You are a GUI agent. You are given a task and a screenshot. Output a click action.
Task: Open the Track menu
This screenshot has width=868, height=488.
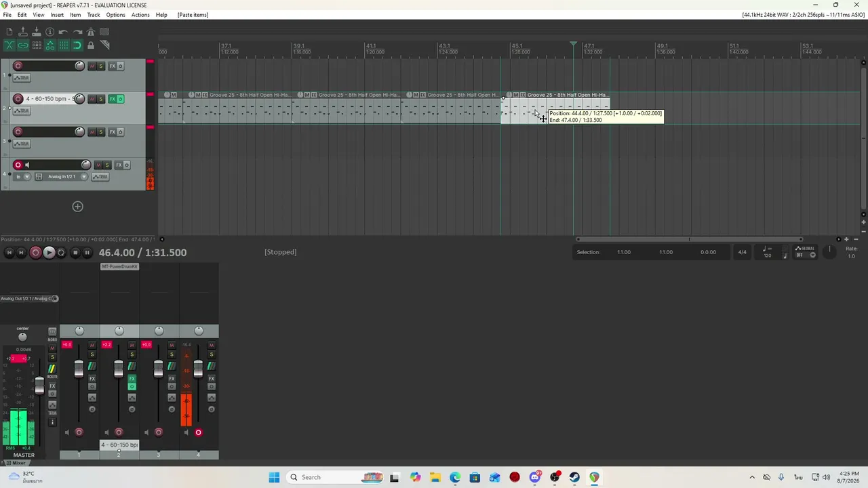pos(94,15)
